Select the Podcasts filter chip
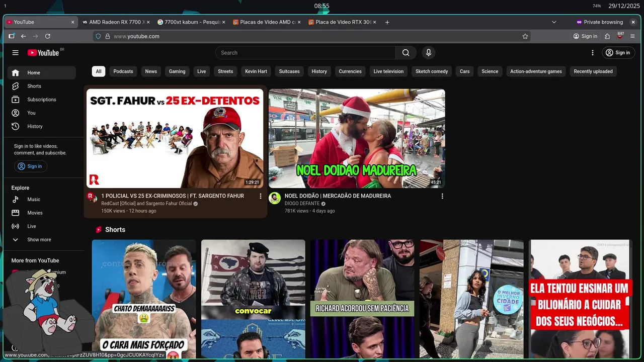The width and height of the screenshot is (644, 362). pos(123,71)
